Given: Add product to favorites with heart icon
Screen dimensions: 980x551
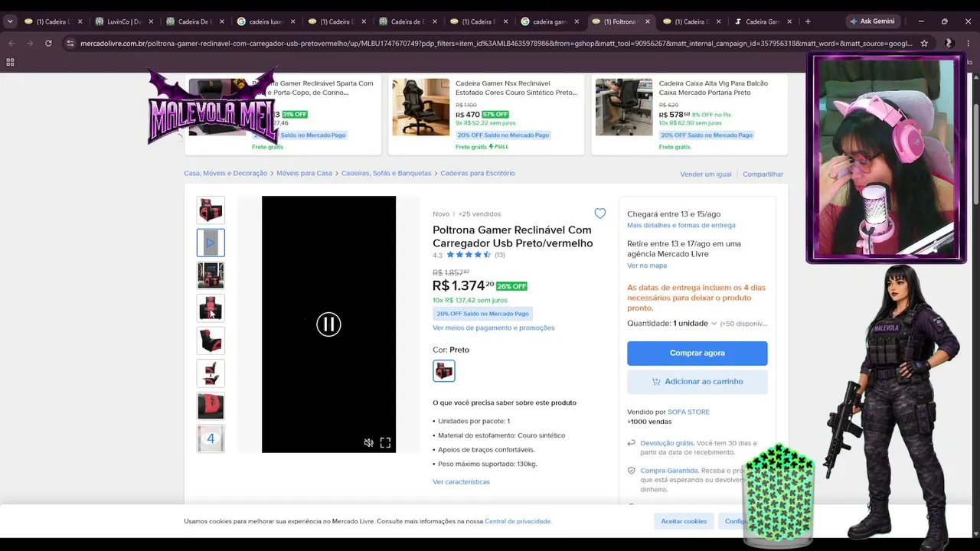Looking at the screenshot, I should click(600, 214).
